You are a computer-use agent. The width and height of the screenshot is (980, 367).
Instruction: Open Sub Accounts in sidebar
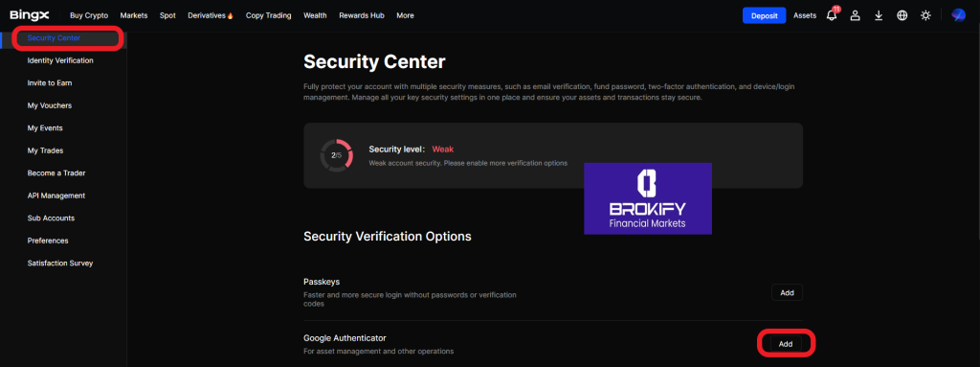[x=52, y=218]
